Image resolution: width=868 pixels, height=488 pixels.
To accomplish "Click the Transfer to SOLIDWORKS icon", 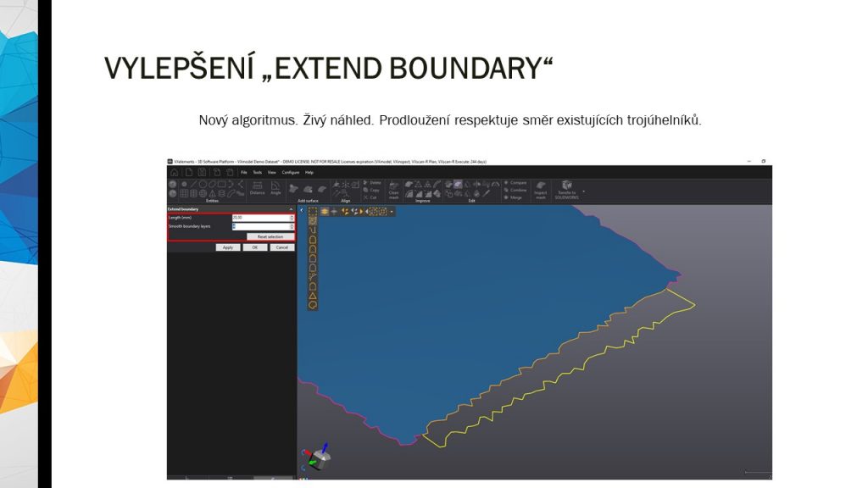I will [566, 186].
